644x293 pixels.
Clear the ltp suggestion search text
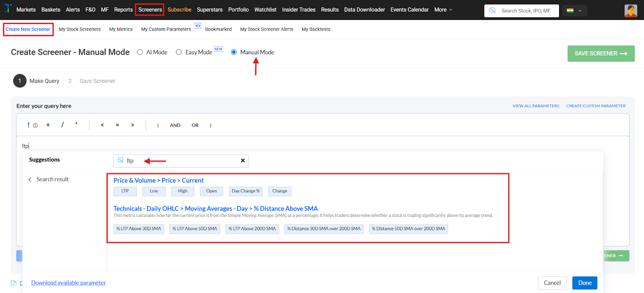pyautogui.click(x=243, y=161)
